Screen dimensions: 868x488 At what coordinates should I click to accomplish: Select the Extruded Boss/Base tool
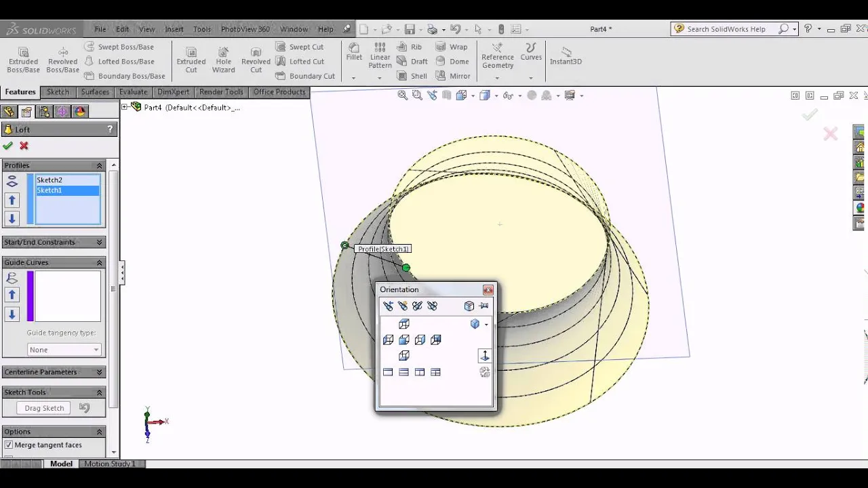coord(23,60)
